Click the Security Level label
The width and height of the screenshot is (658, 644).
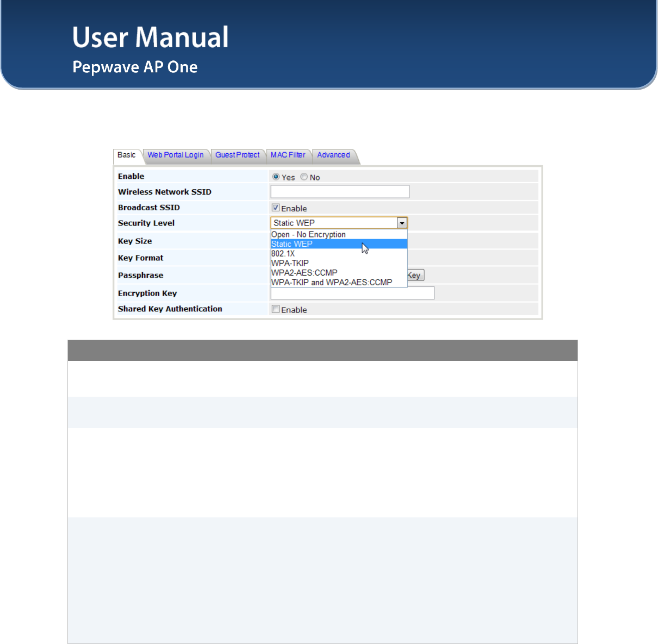click(x=146, y=223)
